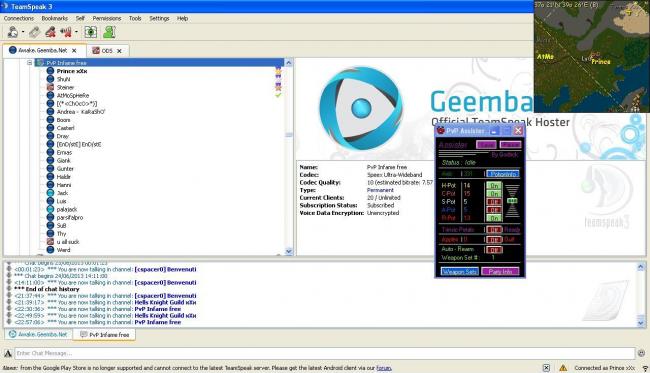Click the light-blue talking icon beside Jack
The height and width of the screenshot is (373, 650).
click(x=50, y=193)
